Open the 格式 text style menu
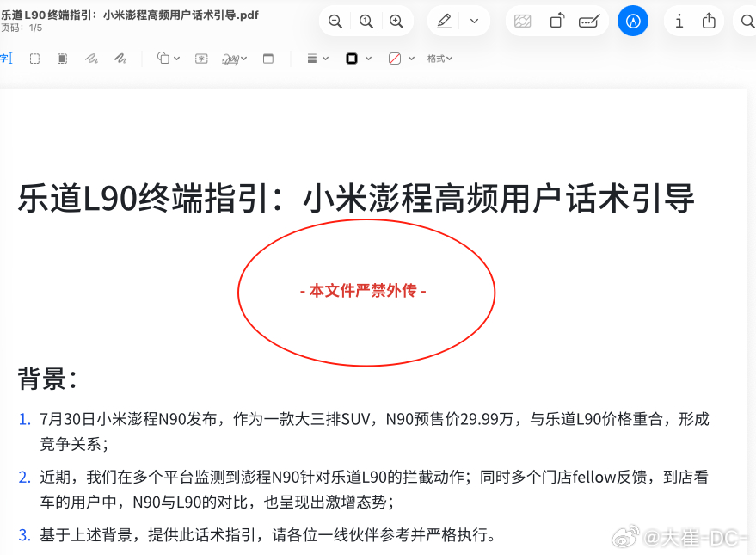This screenshot has height=555, width=756. coord(439,59)
